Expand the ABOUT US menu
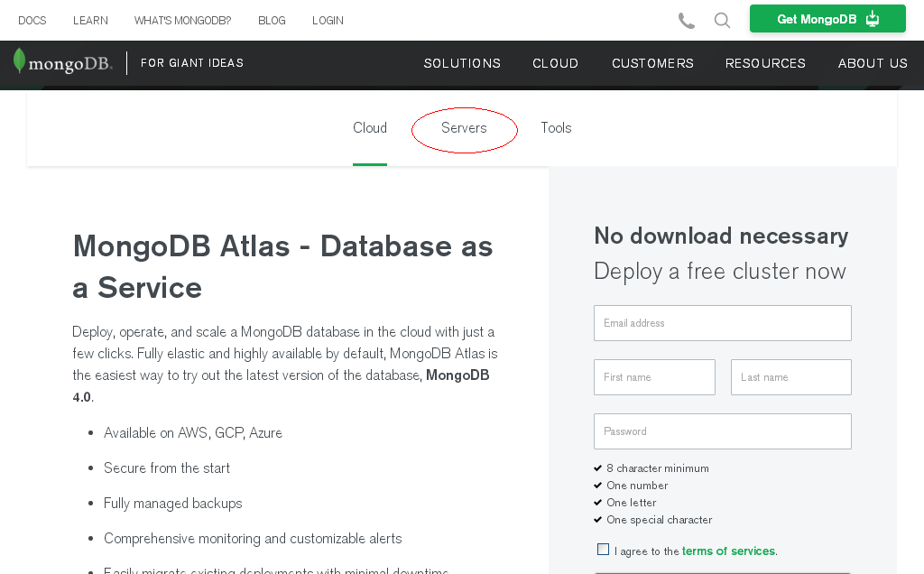The image size is (924, 574). pyautogui.click(x=873, y=63)
